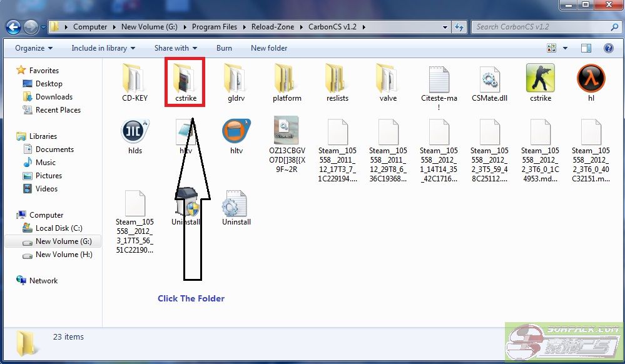Open the valve folder
625x364 pixels.
click(388, 79)
